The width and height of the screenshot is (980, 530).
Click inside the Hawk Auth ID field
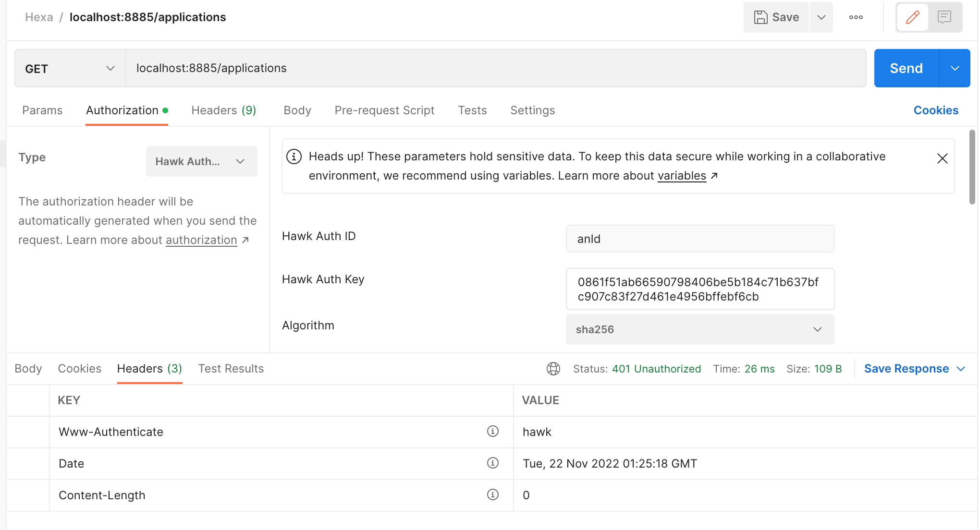point(699,239)
